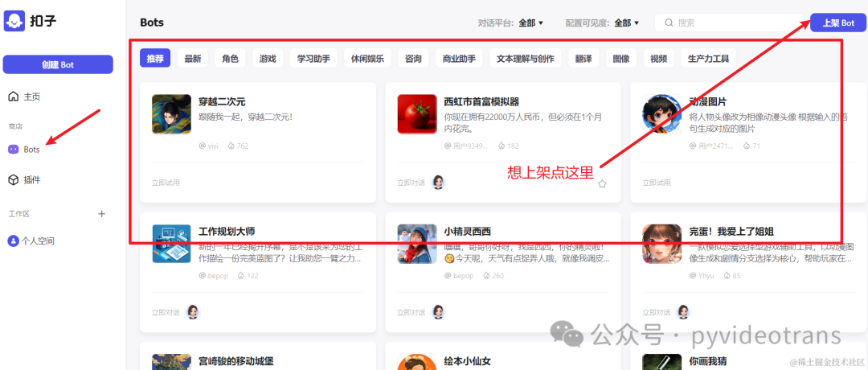Open the 穿越二次元 bot title
Viewport: 868px width, 370px height.
coord(222,102)
